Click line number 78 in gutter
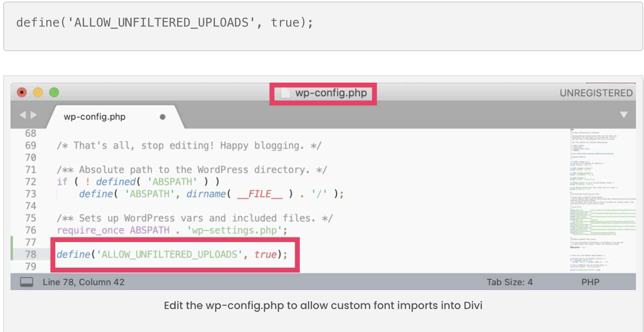Viewport: 644px width, 332px height. point(31,254)
